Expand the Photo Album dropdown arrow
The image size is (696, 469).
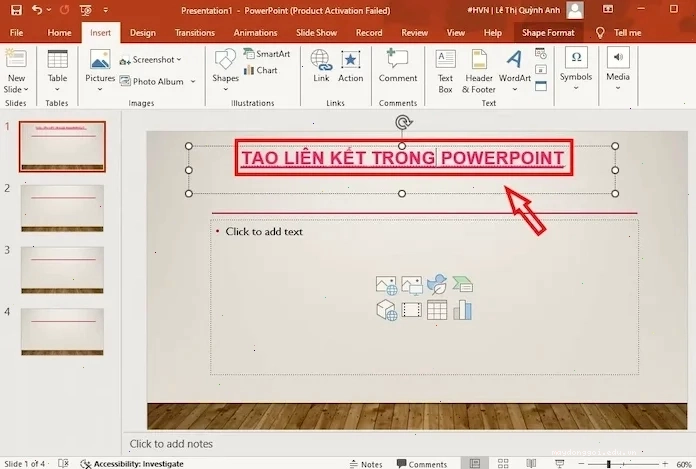[x=193, y=81]
